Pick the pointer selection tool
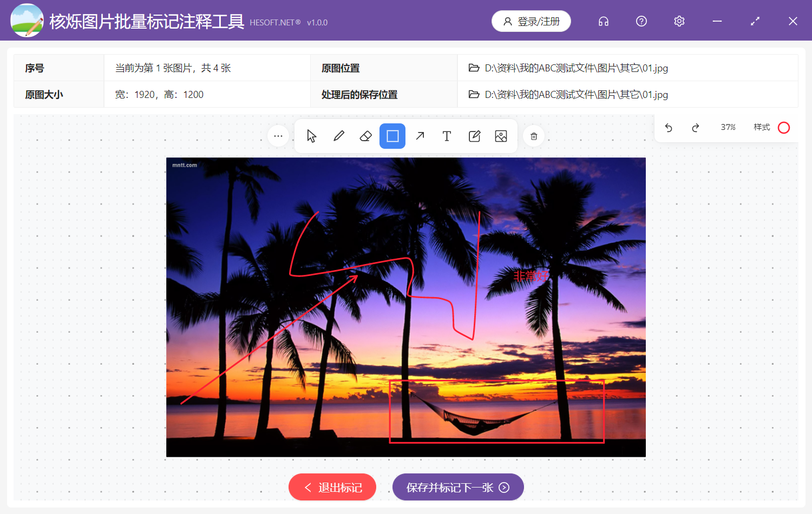812x514 pixels. [x=311, y=136]
